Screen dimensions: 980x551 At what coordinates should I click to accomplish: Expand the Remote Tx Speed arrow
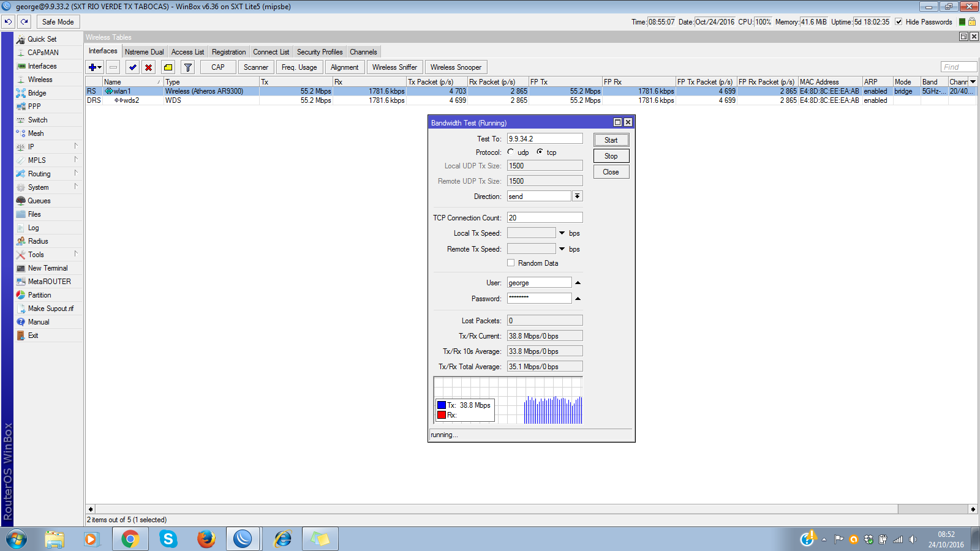(x=562, y=249)
